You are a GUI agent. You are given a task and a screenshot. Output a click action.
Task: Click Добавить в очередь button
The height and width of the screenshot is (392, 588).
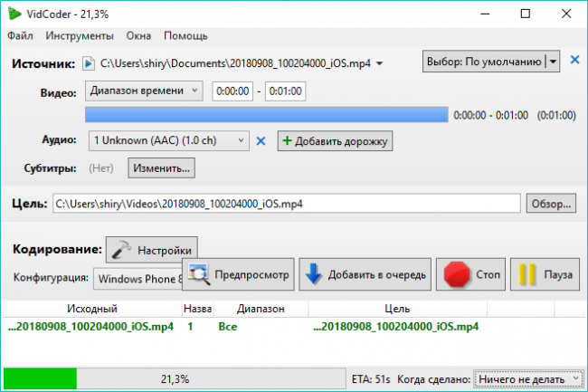pyautogui.click(x=365, y=274)
